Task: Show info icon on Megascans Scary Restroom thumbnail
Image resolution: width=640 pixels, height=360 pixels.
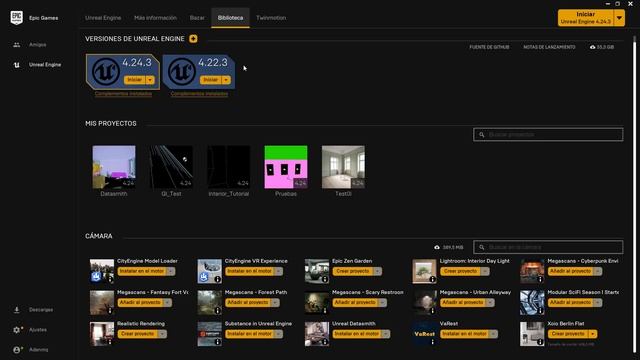Action: 325,311
